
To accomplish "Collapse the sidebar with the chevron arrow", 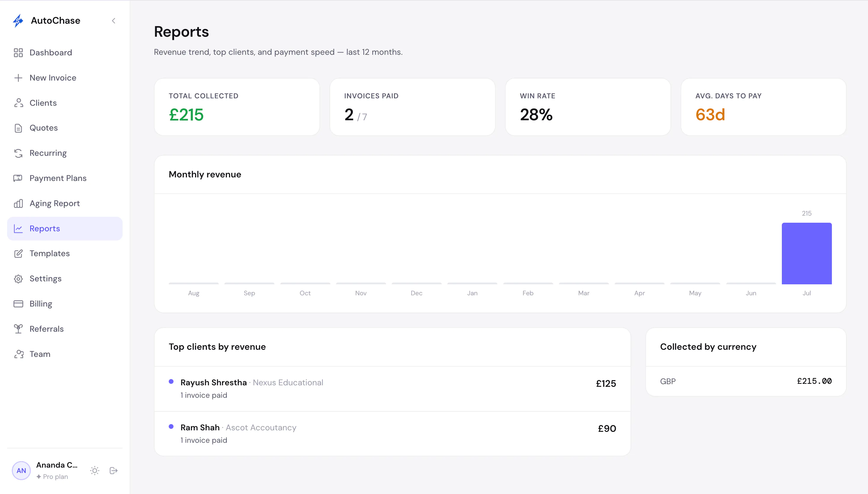I will (x=114, y=21).
